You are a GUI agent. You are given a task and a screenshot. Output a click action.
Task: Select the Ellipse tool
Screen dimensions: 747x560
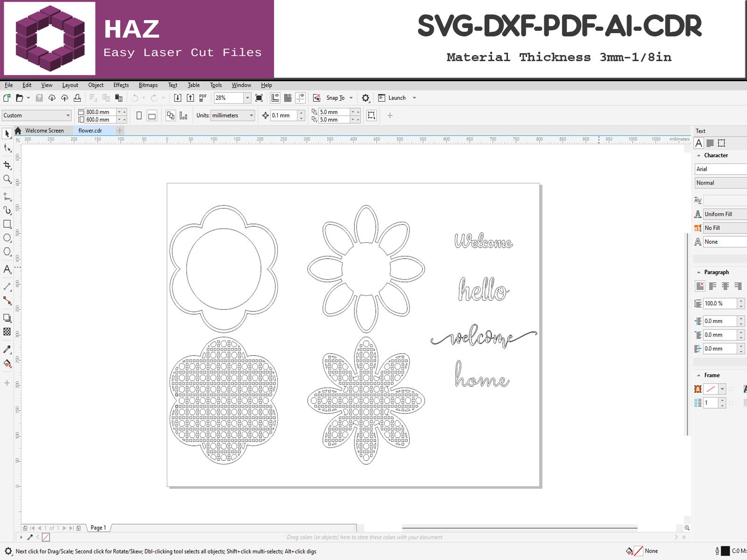click(7, 238)
